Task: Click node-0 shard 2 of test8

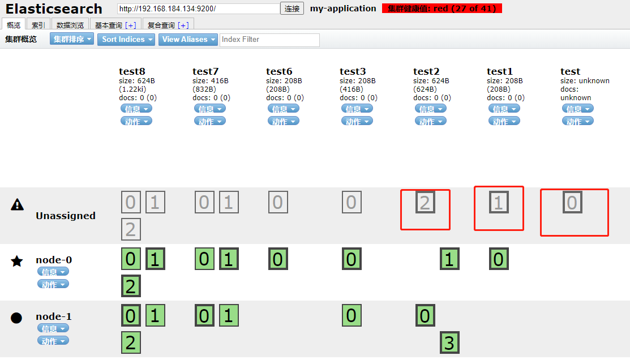Action: [x=131, y=286]
